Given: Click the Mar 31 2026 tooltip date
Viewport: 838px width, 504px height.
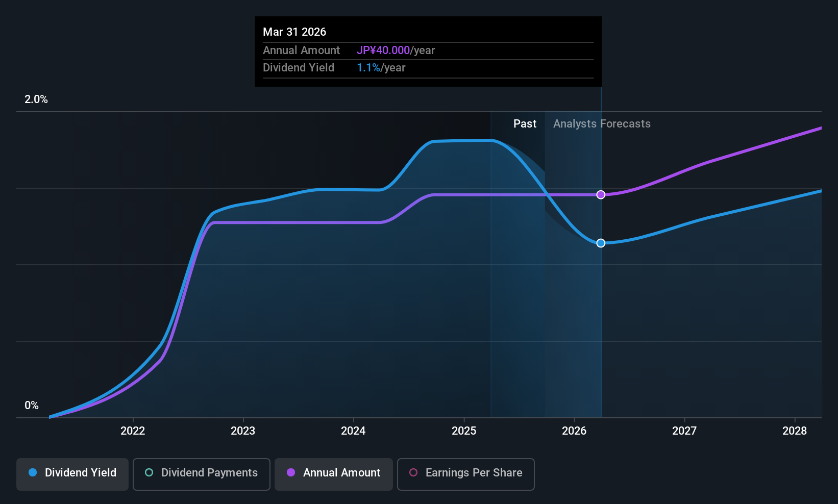Looking at the screenshot, I should [x=294, y=32].
